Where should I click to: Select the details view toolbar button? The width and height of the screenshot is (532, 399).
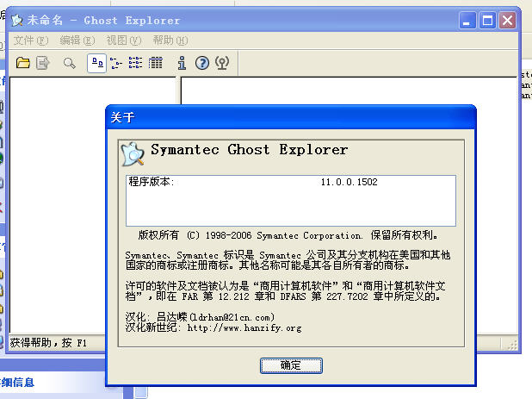[x=156, y=63]
